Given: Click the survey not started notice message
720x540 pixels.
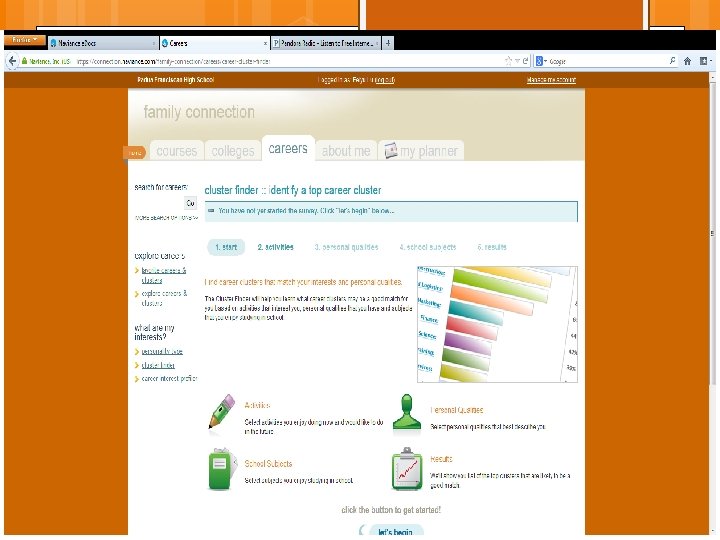Looking at the screenshot, I should [x=391, y=211].
